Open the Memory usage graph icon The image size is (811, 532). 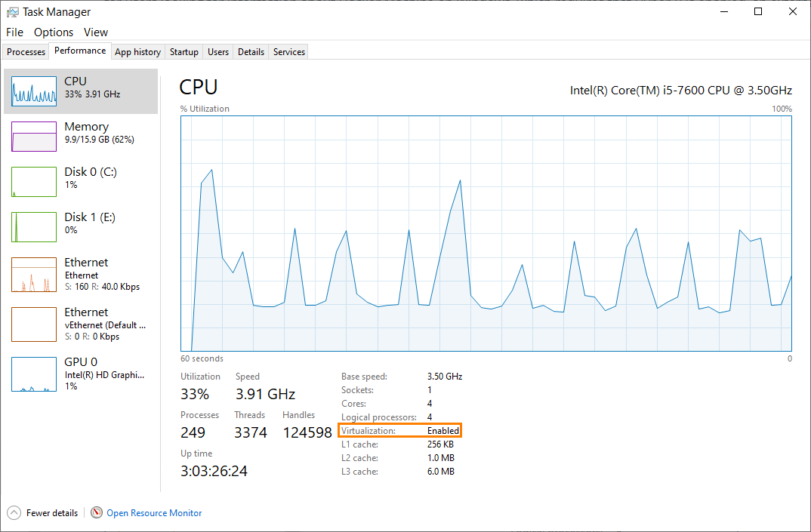pos(34,137)
